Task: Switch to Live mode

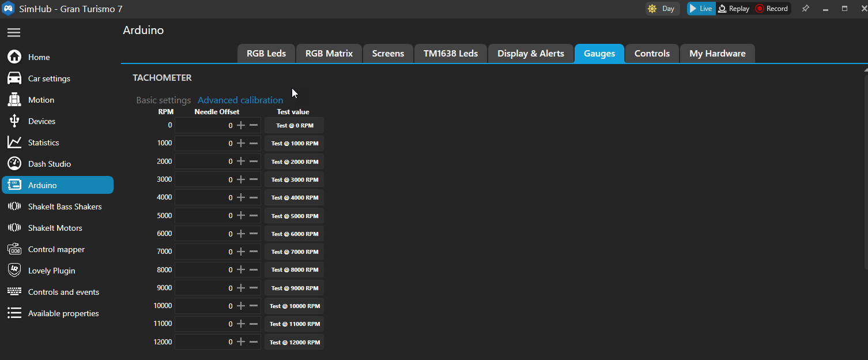Action: pyautogui.click(x=701, y=9)
